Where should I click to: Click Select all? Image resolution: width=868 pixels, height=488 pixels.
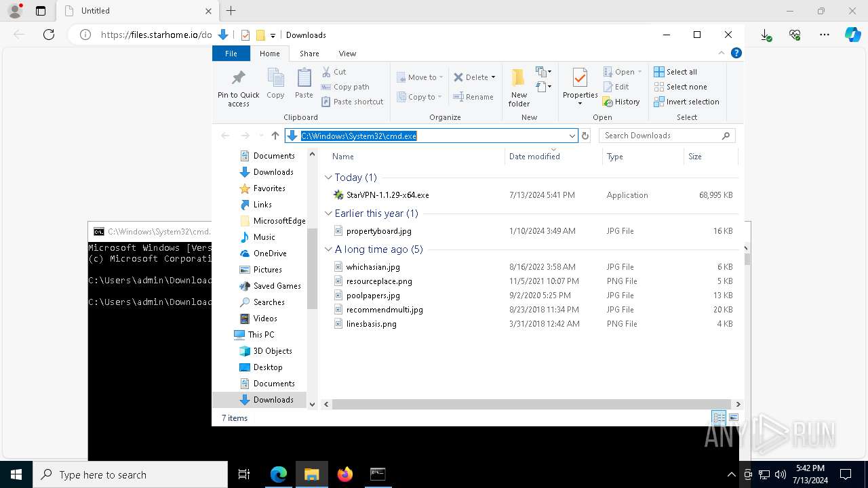click(x=675, y=72)
